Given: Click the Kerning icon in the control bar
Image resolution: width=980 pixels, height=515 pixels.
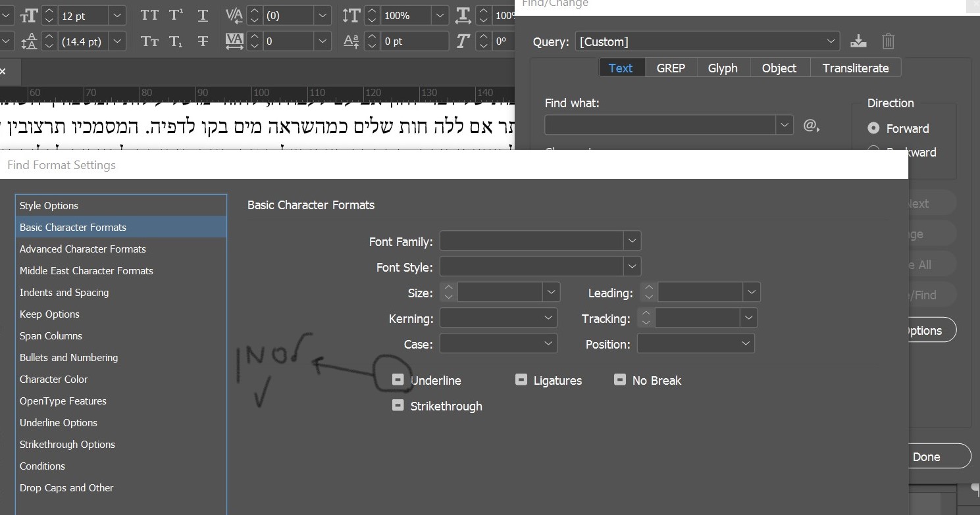Looking at the screenshot, I should [x=234, y=15].
